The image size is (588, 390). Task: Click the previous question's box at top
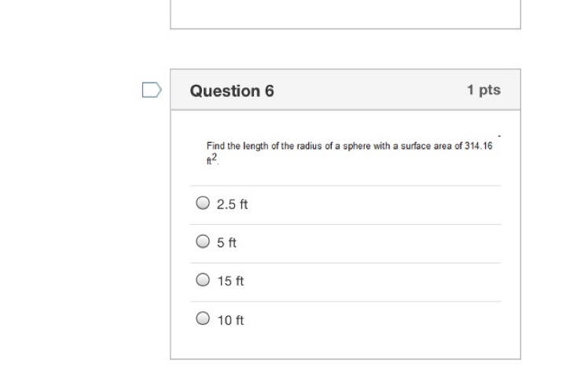tap(345, 14)
